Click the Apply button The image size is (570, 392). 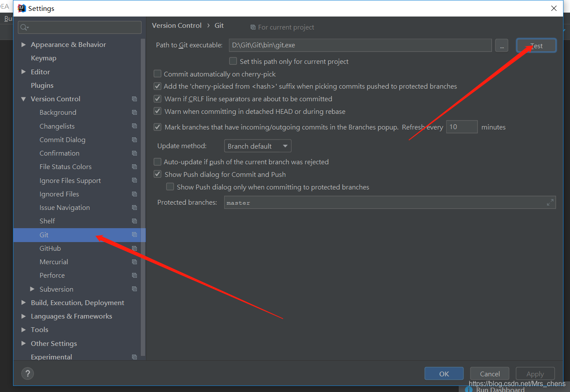click(535, 374)
